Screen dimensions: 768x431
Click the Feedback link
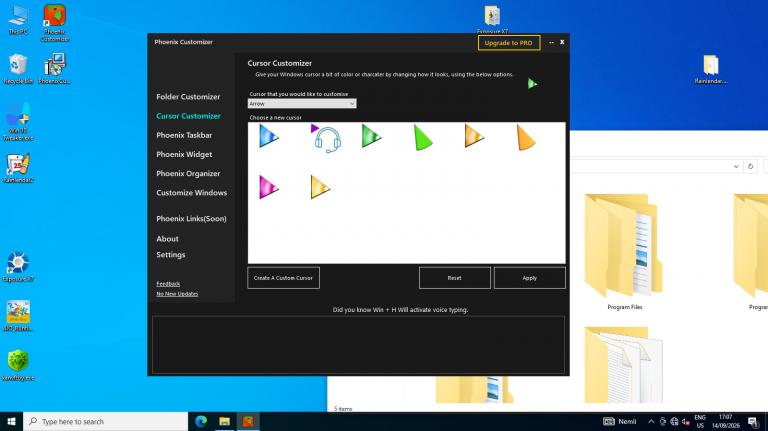(x=168, y=284)
